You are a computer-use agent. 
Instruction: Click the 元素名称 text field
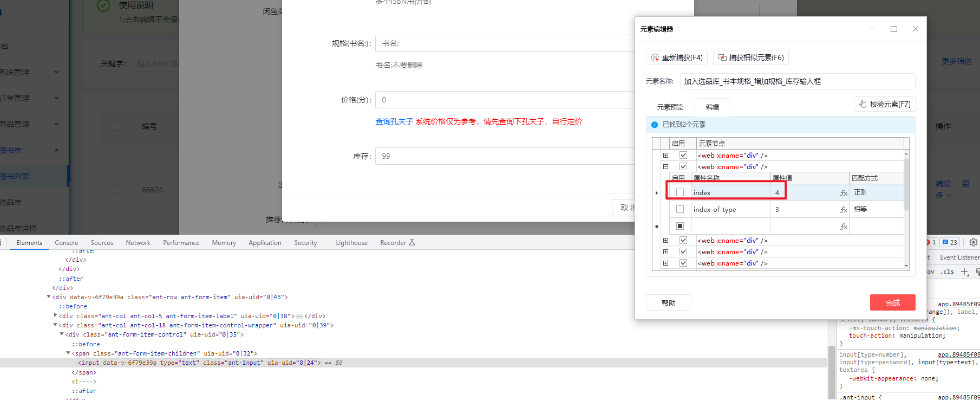tap(797, 81)
